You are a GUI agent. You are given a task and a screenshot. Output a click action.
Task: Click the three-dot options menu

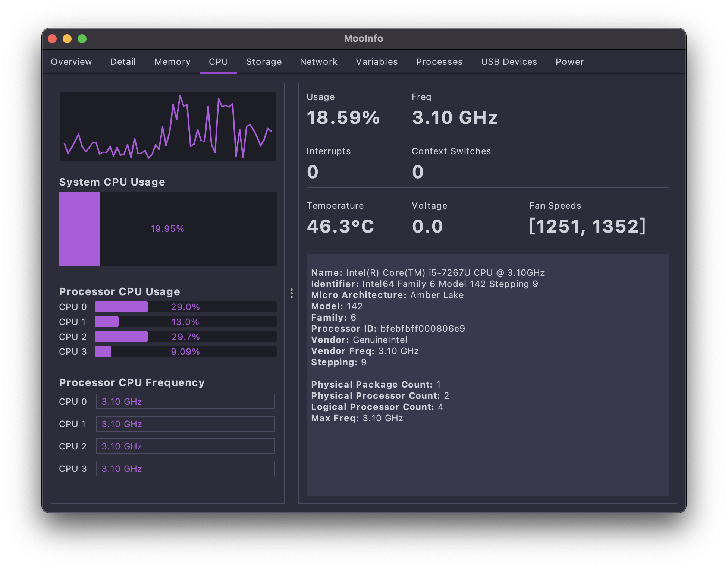291,293
